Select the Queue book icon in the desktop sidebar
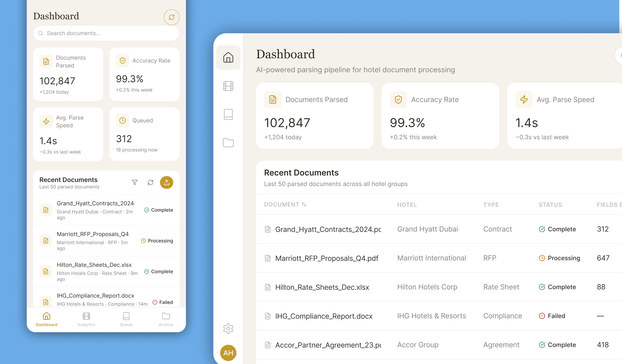This screenshot has height=364, width=622. (x=228, y=114)
